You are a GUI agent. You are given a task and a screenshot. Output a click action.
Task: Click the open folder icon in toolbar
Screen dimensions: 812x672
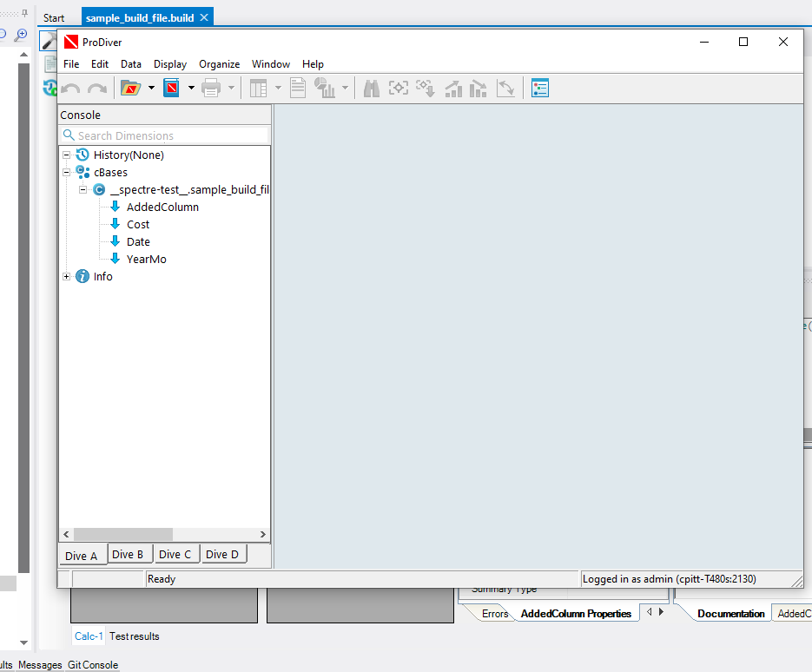click(130, 88)
